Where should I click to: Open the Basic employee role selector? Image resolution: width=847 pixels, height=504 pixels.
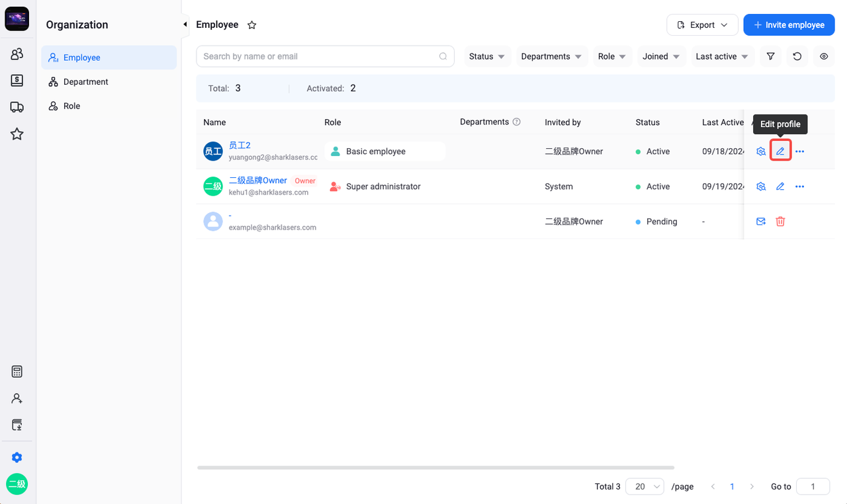[384, 151]
